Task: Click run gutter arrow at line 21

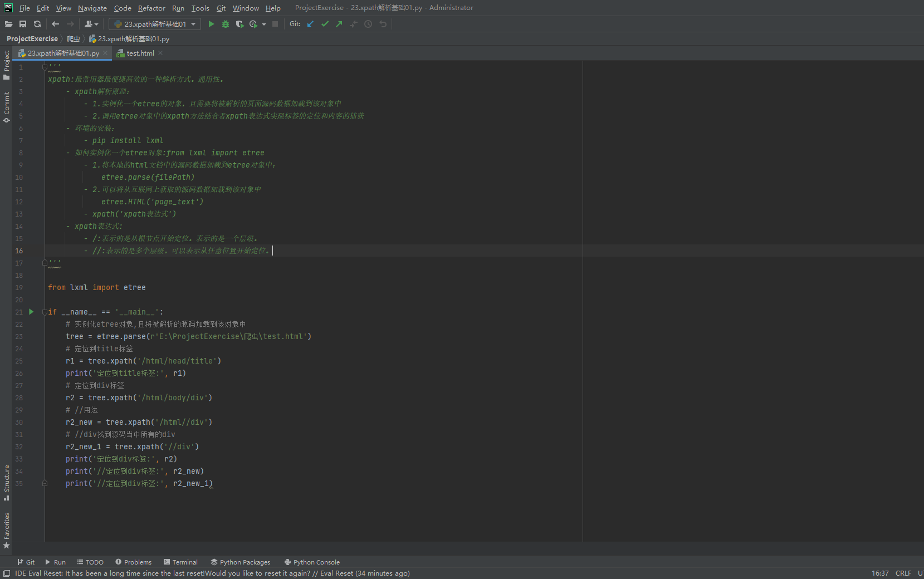Action: [x=31, y=312]
